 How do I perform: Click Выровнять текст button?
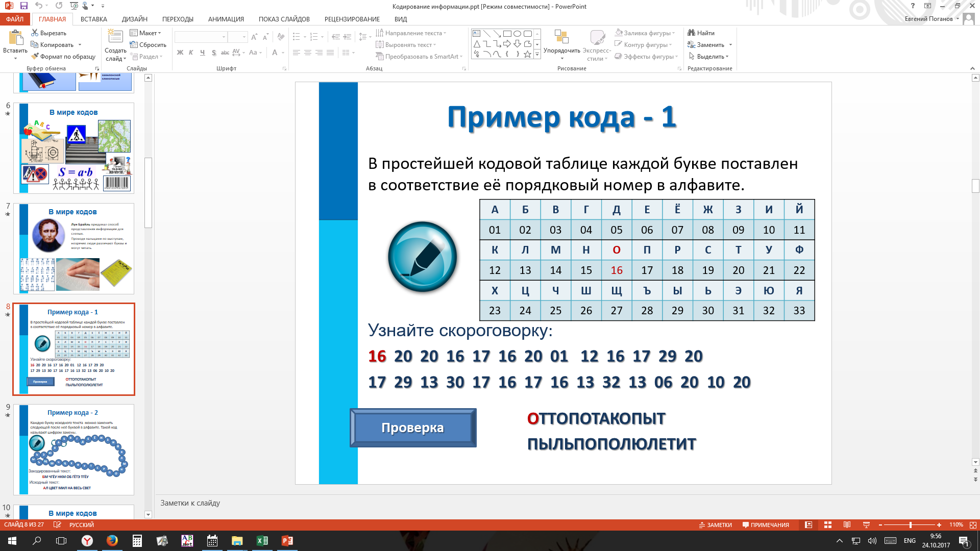point(406,45)
